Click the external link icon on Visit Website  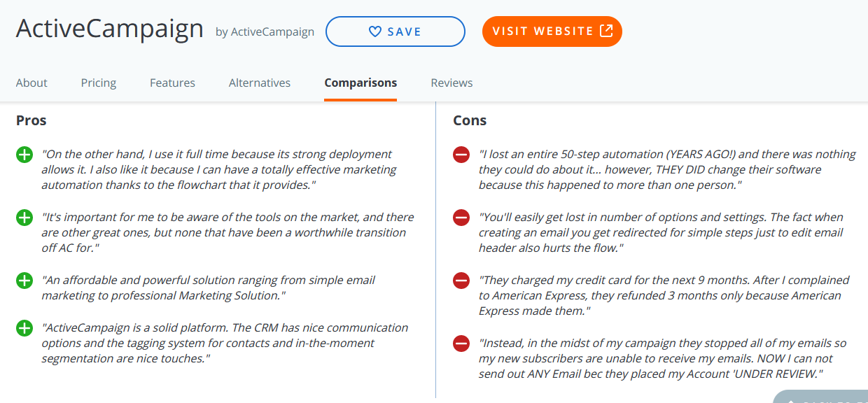[606, 31]
